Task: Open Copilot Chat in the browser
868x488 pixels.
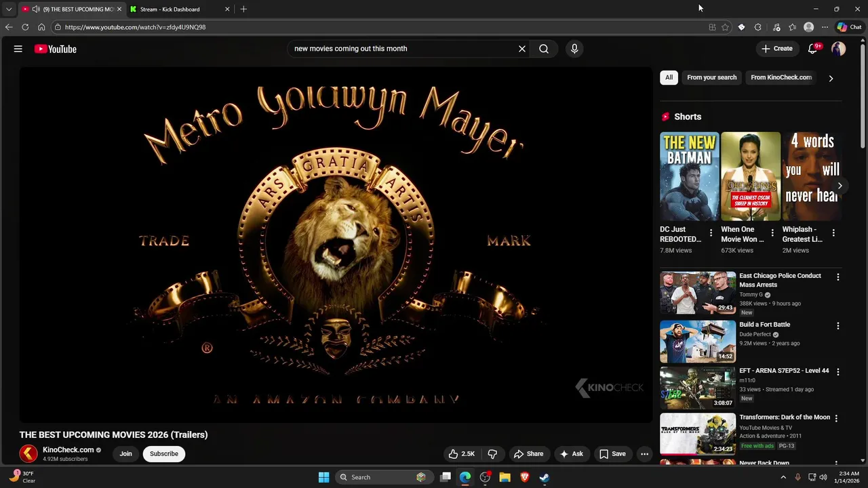Action: [x=849, y=27]
